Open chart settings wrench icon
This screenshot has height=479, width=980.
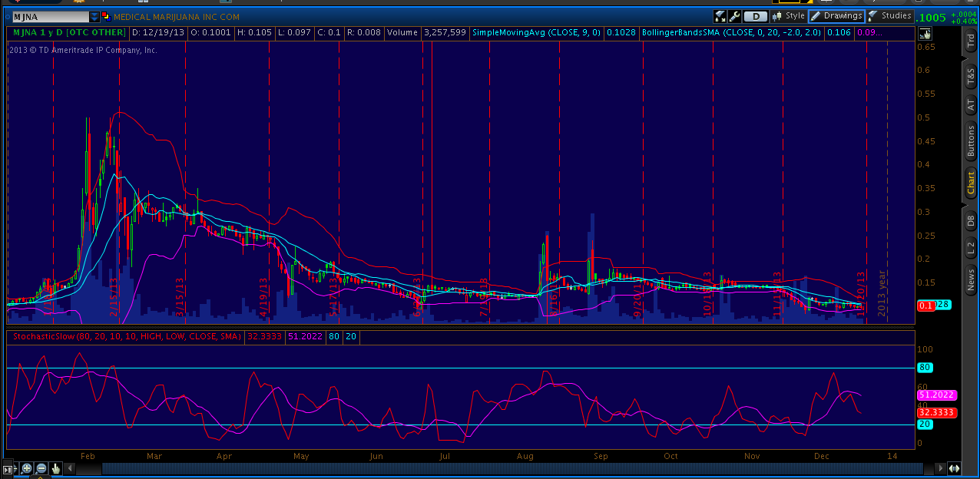click(735, 16)
